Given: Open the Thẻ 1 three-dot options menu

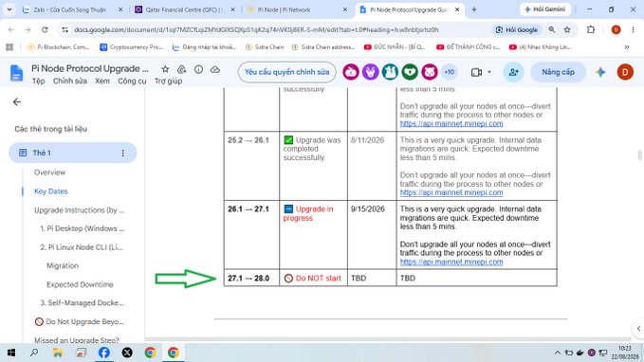Looking at the screenshot, I should (x=122, y=154).
